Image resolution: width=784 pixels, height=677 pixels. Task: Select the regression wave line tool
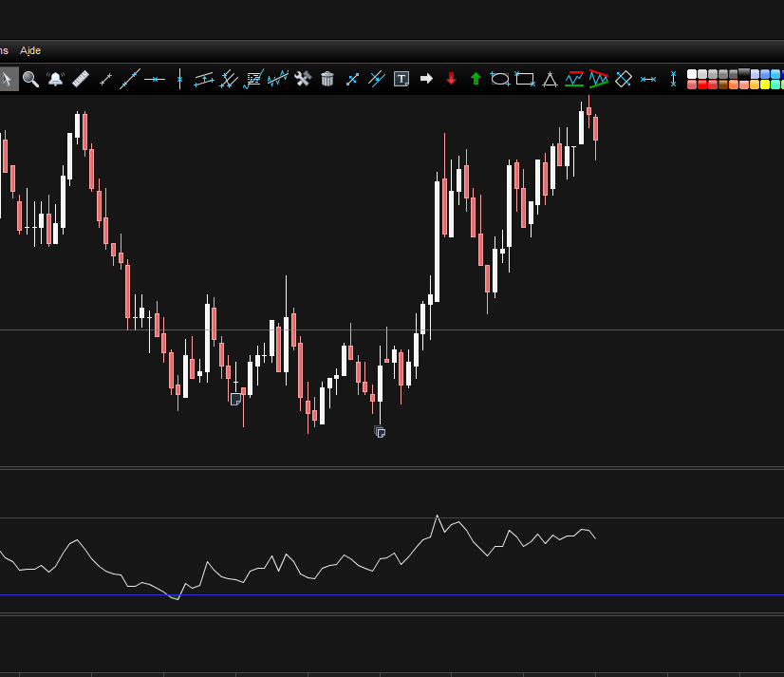(278, 79)
